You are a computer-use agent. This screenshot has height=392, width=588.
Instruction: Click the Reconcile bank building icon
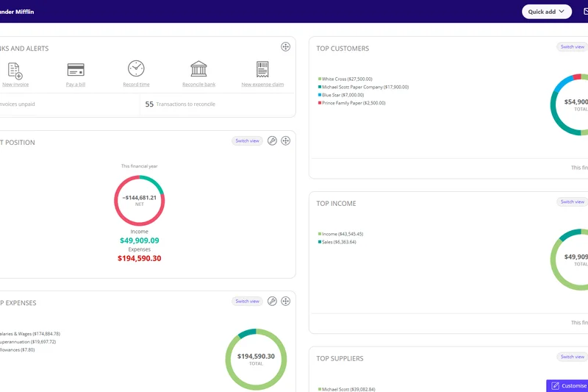198,69
